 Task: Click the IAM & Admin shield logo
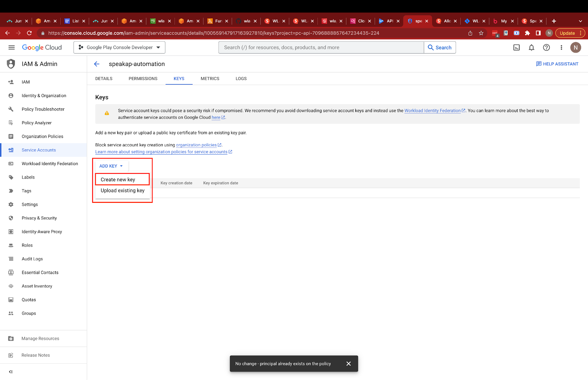(11, 64)
